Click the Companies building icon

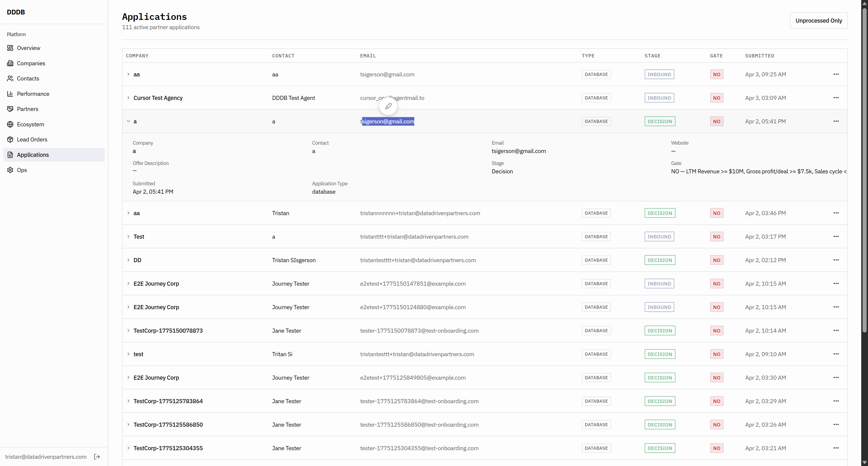pos(10,63)
